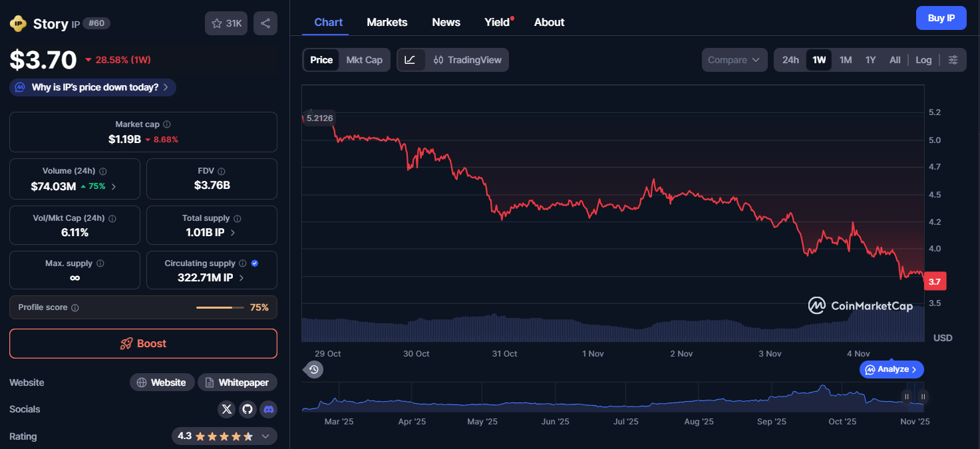Open the Yield tab
The image size is (980, 449).
click(497, 21)
